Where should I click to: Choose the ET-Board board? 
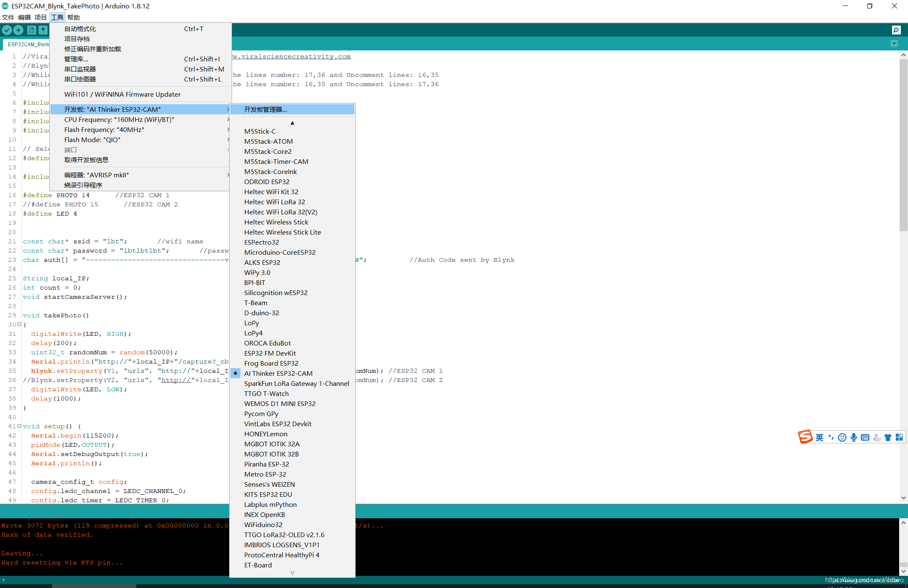click(x=292, y=565)
